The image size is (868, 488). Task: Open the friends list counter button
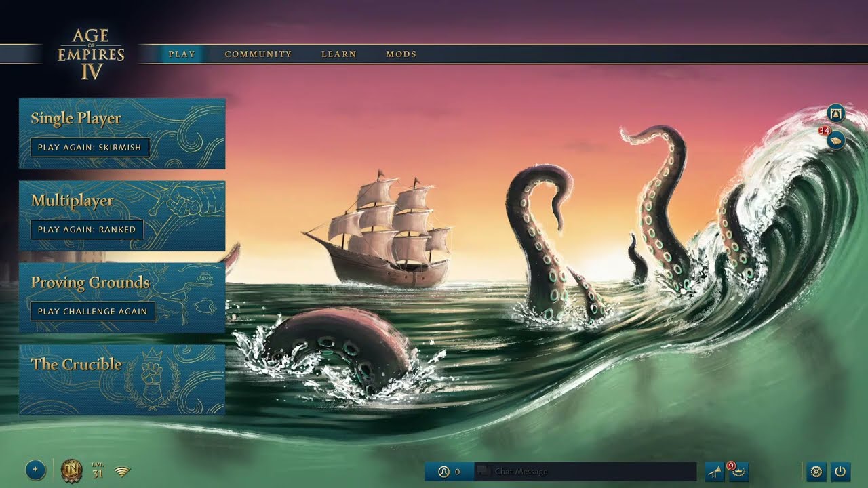[449, 472]
